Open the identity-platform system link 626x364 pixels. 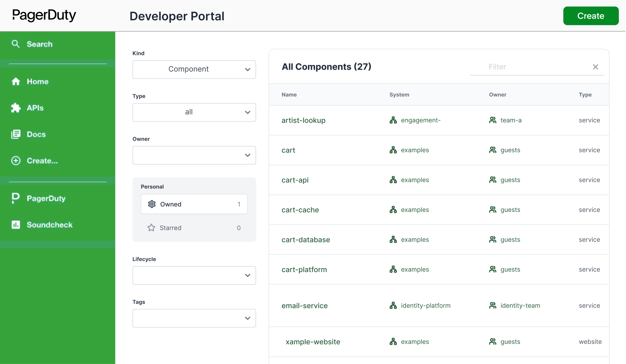(426, 305)
